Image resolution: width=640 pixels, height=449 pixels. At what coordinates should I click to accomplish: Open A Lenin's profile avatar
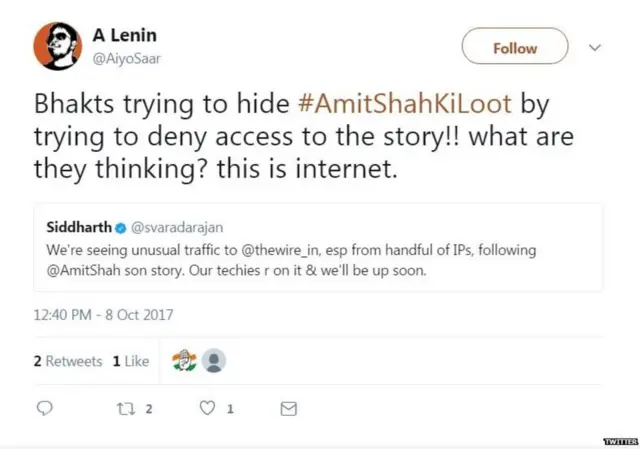(56, 46)
